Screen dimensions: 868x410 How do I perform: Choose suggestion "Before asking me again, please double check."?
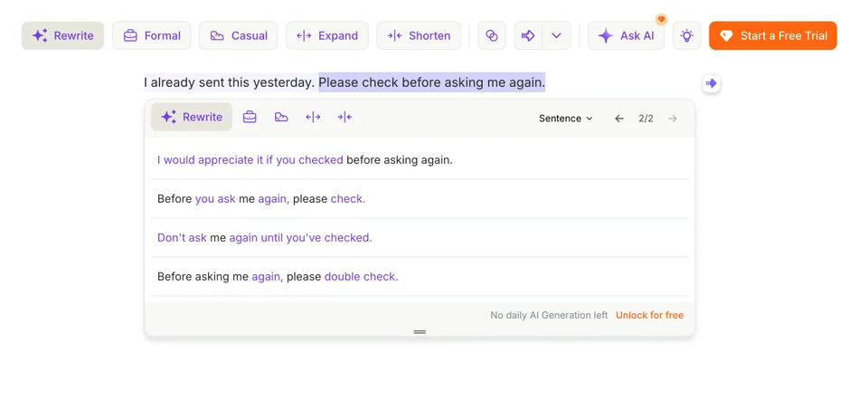point(420,276)
